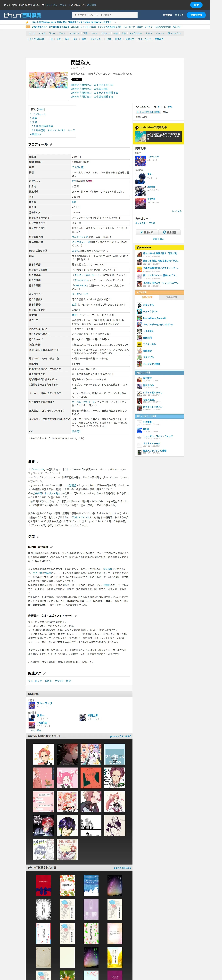222x980 pixels.
Task: Select the 同人サークル category menu item
Action: pos(174,33)
